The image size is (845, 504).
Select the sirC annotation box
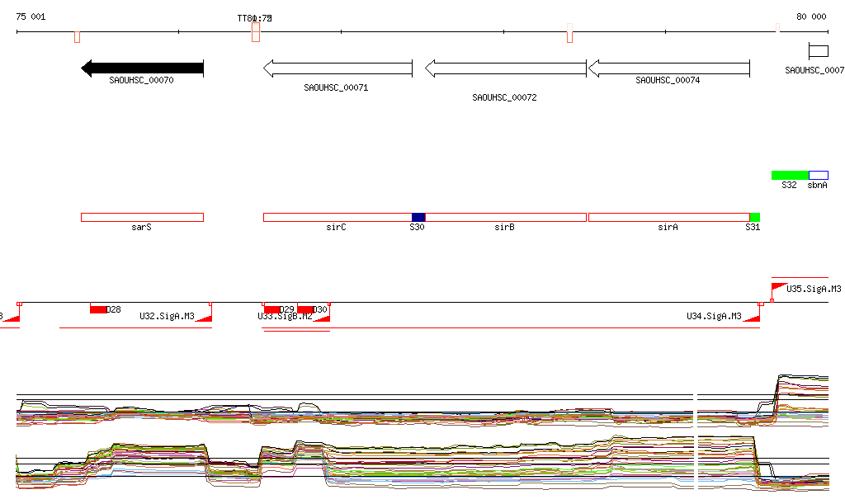[338, 218]
